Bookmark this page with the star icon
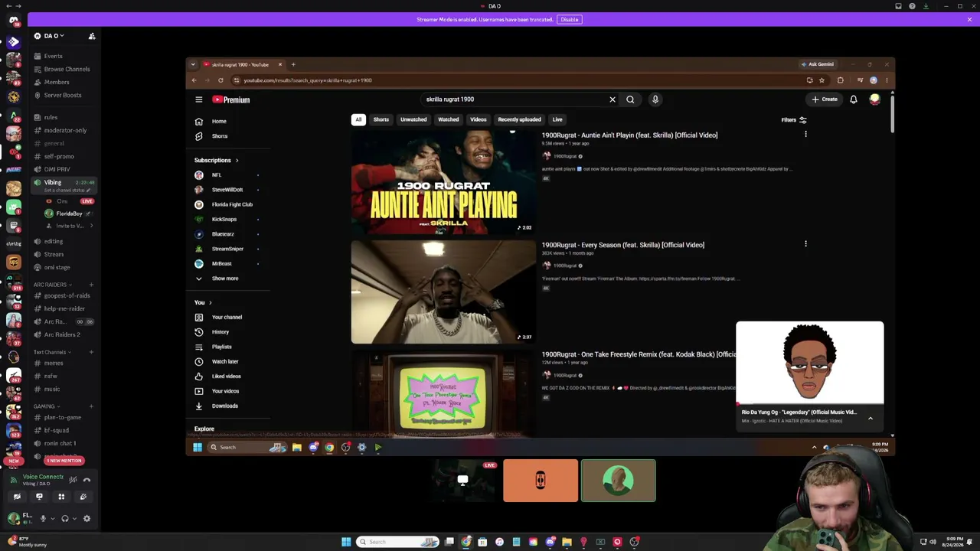 (x=822, y=80)
